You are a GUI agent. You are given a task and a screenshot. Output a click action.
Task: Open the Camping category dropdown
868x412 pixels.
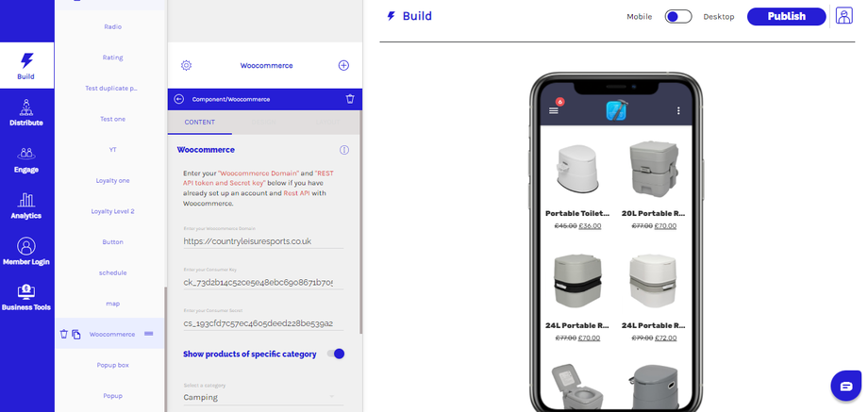[263, 397]
